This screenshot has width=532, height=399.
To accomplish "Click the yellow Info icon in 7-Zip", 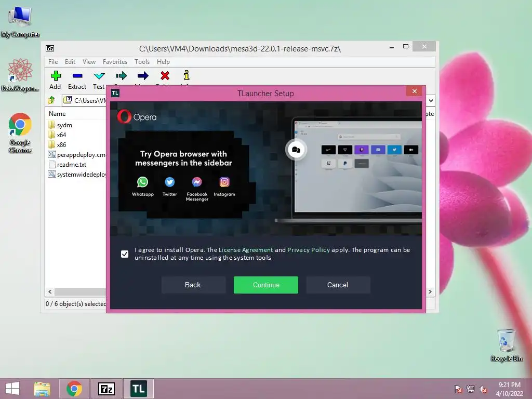I will pos(187,75).
